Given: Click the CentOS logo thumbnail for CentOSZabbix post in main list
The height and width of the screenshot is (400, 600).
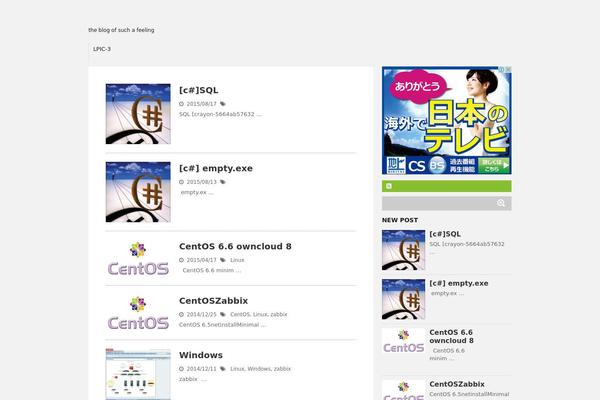Looking at the screenshot, I should 138,313.
